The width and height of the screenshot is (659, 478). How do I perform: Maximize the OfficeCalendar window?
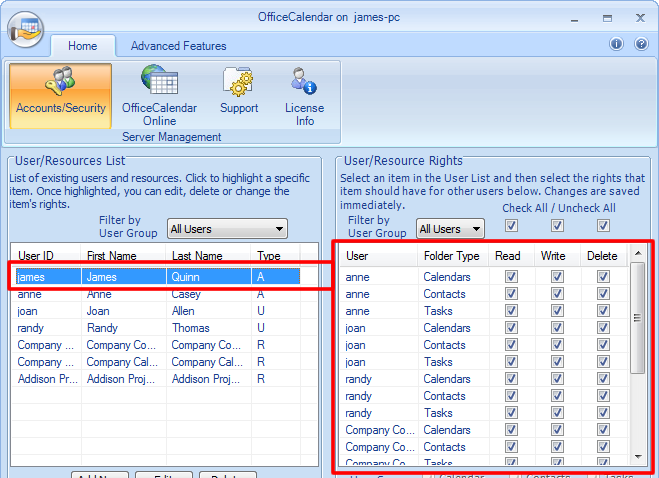(x=607, y=18)
